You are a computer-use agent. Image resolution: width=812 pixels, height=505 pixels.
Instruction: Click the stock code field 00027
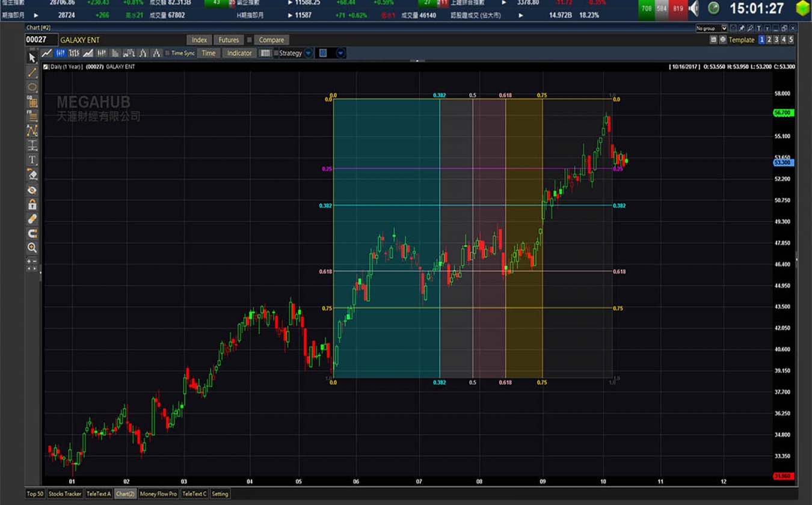pos(41,40)
